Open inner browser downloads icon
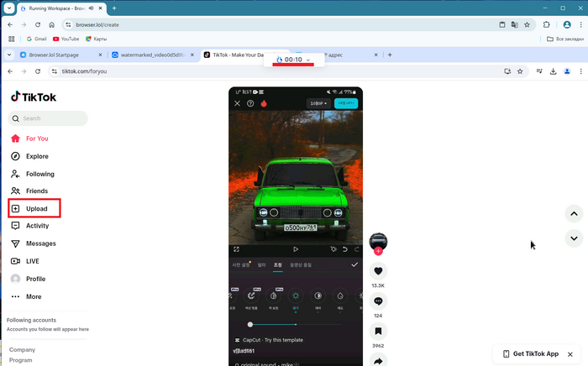This screenshot has height=366, width=588. click(553, 71)
